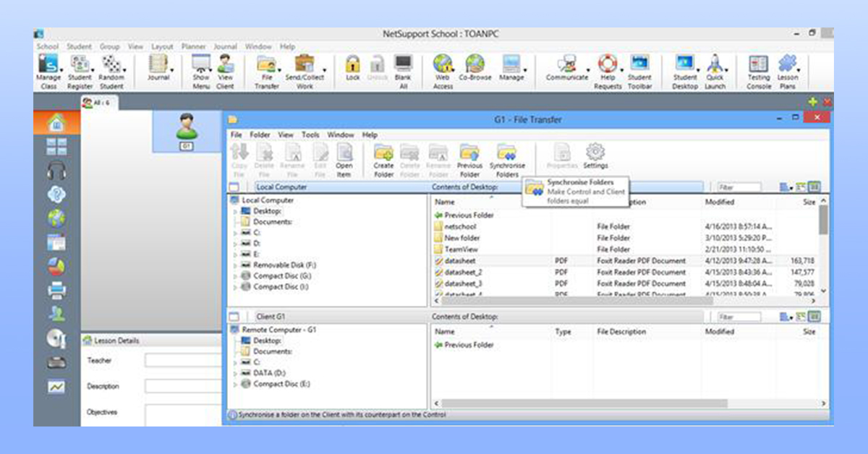868x454 pixels.
Task: Toggle the Local Computer pane button
Action: (235, 187)
